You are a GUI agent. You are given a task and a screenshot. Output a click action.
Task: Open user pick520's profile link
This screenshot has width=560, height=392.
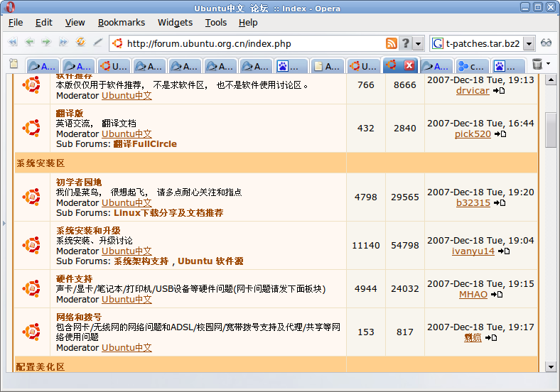tap(473, 134)
